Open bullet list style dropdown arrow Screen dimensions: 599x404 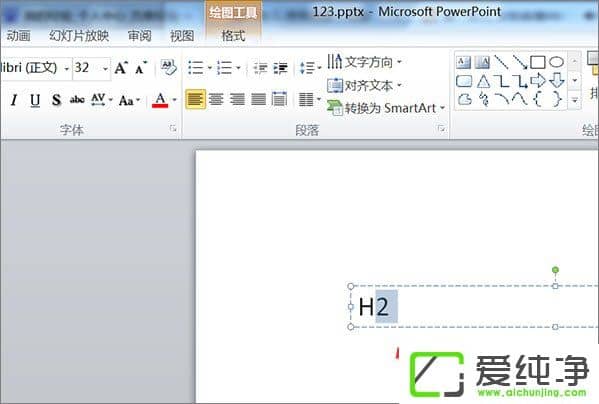pyautogui.click(x=209, y=68)
